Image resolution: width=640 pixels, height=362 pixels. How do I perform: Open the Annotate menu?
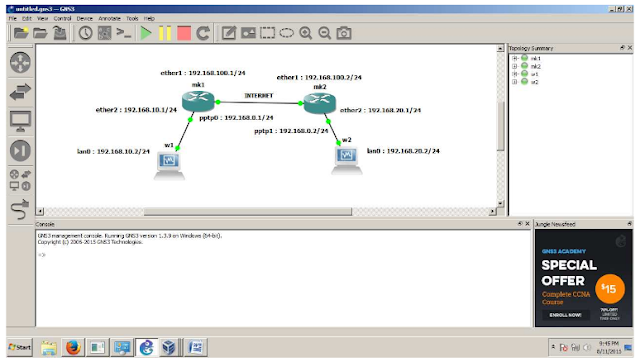[x=109, y=18]
